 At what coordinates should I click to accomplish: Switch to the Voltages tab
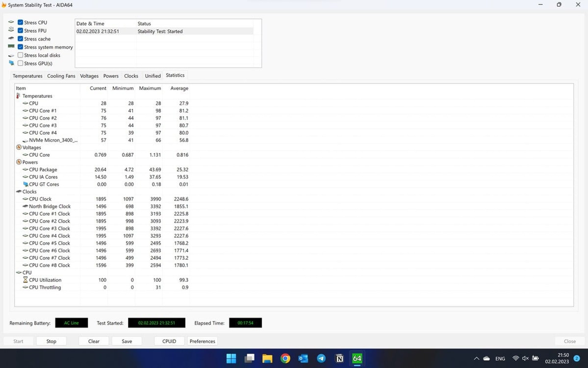(89, 76)
